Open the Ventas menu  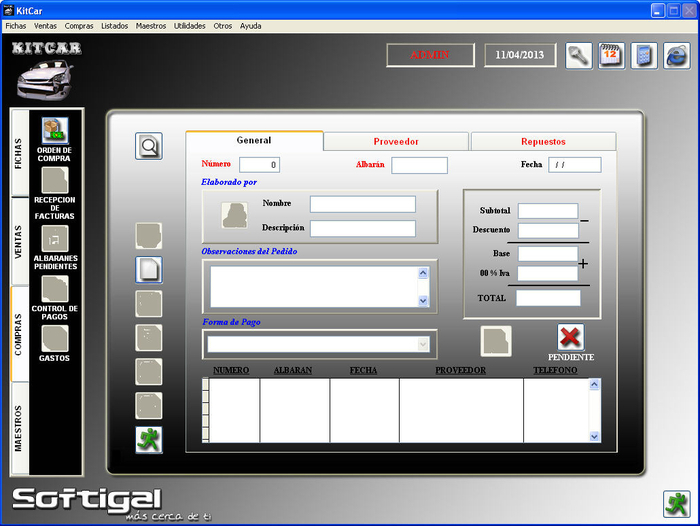tap(46, 26)
